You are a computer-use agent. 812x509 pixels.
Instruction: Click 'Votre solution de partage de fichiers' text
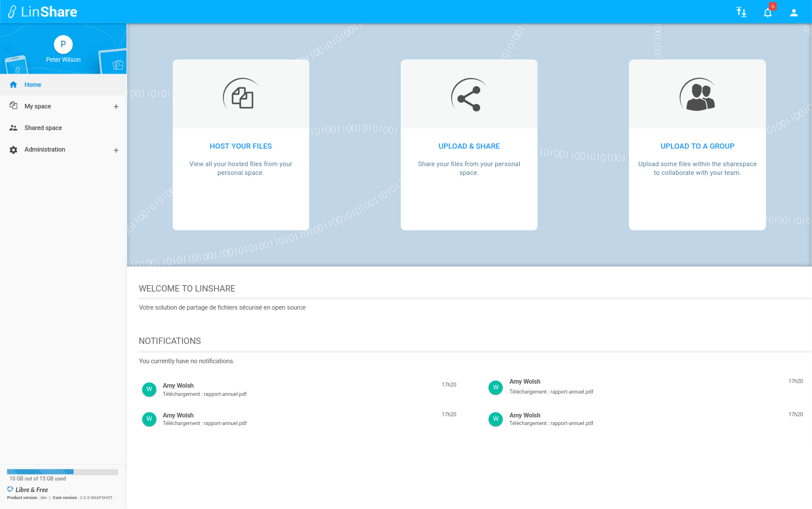pyautogui.click(x=222, y=307)
